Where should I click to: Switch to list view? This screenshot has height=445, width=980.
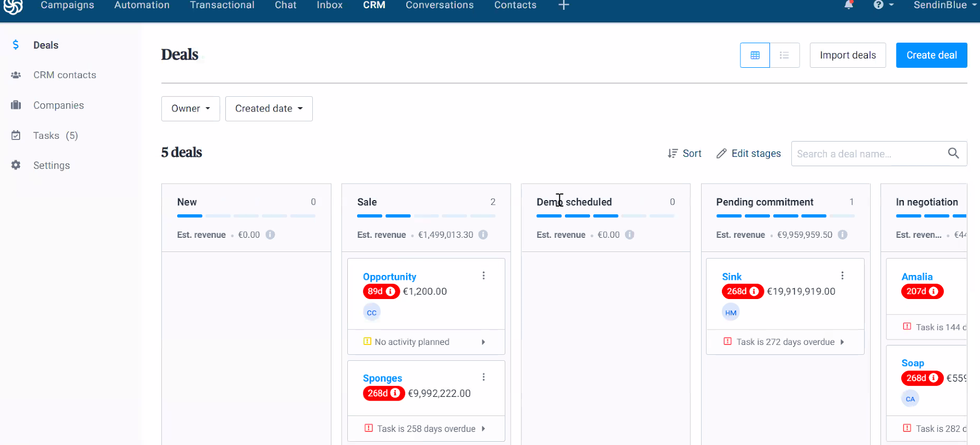coord(784,55)
